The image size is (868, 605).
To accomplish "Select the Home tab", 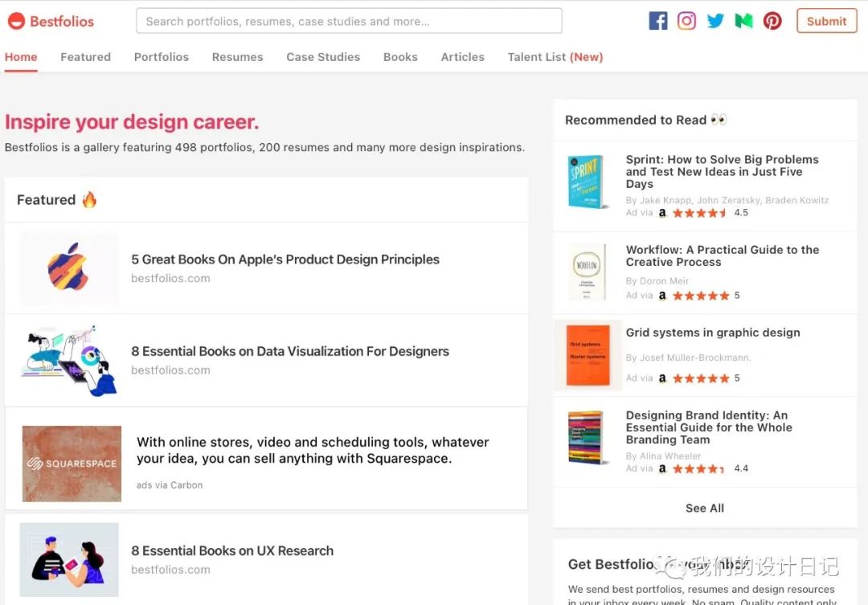I will point(21,57).
